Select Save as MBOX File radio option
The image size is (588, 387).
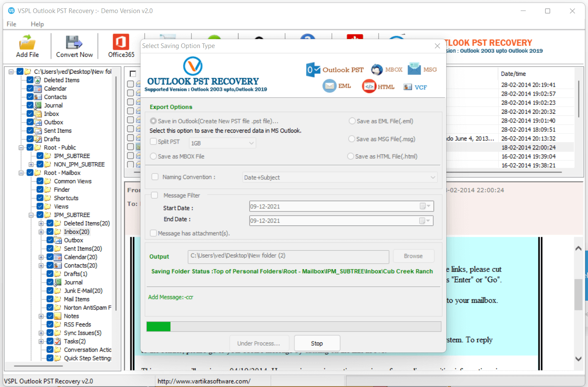pyautogui.click(x=154, y=156)
